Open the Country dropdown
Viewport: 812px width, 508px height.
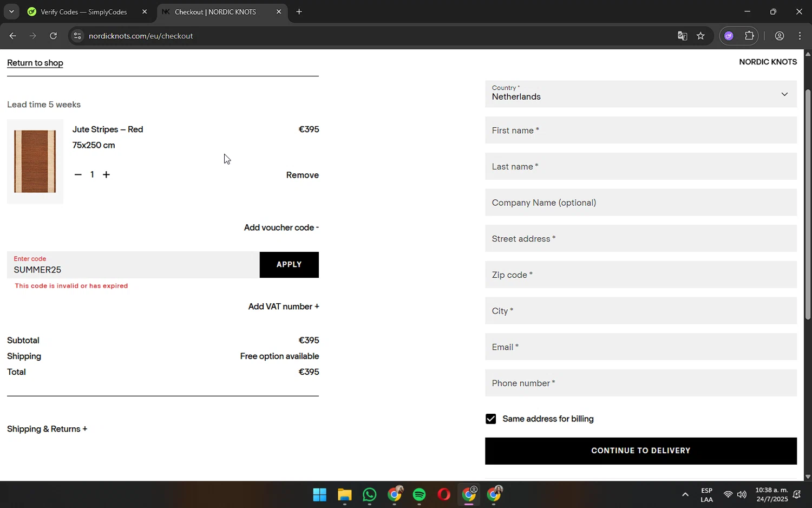(x=641, y=94)
